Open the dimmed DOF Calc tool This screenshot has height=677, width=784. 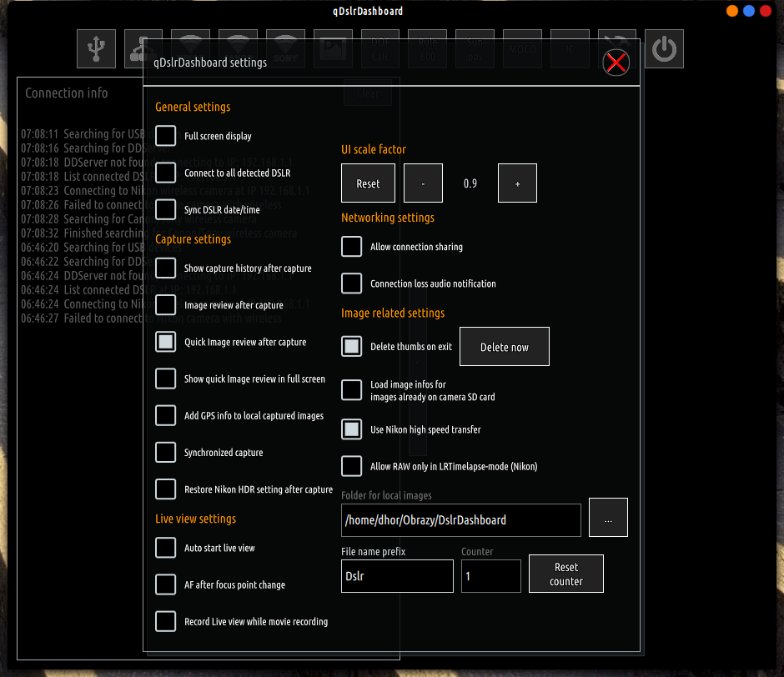[380, 48]
